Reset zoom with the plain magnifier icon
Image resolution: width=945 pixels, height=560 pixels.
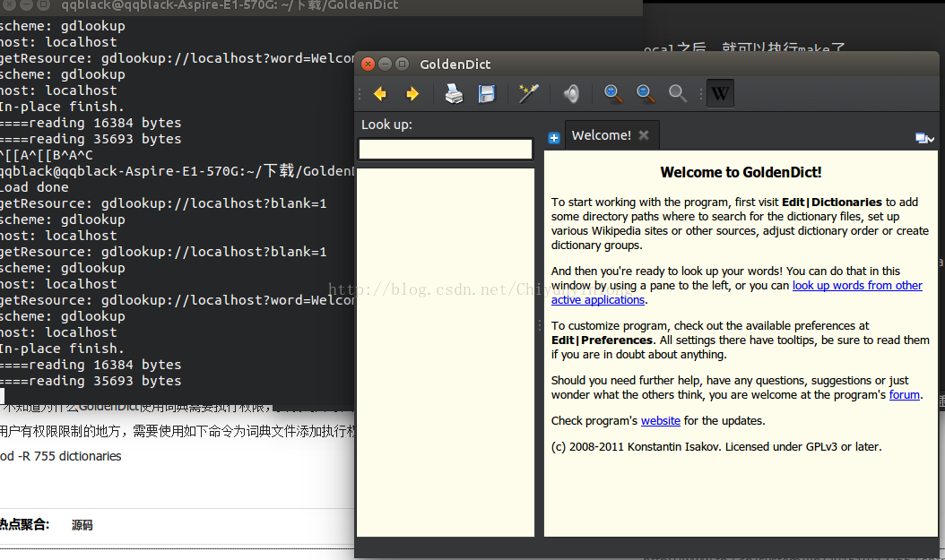pos(678,93)
